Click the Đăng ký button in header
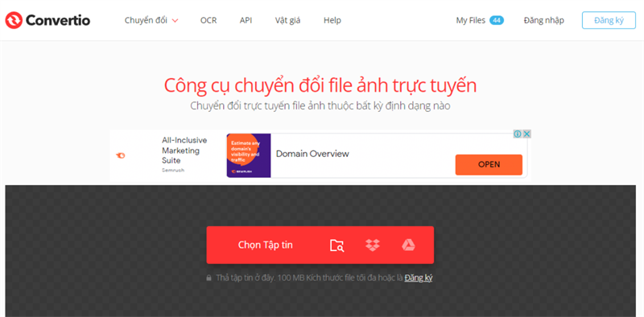The image size is (644, 317). pyautogui.click(x=609, y=20)
